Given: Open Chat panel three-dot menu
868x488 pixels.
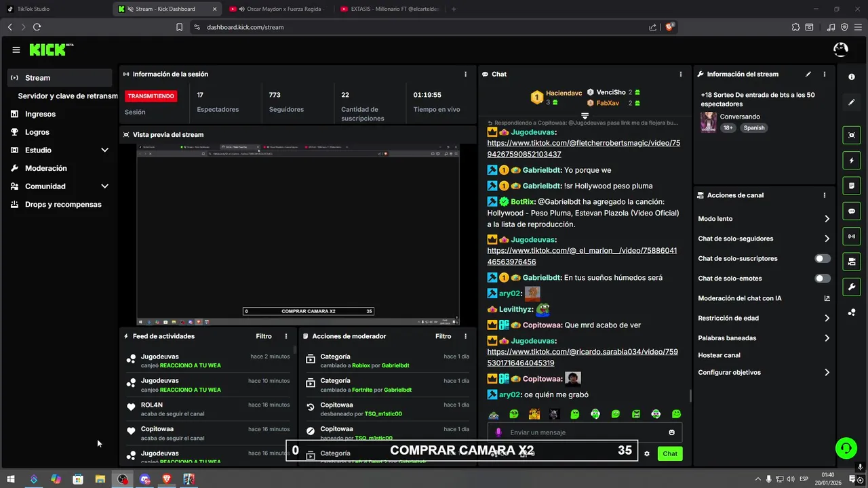Looking at the screenshot, I should pos(681,74).
